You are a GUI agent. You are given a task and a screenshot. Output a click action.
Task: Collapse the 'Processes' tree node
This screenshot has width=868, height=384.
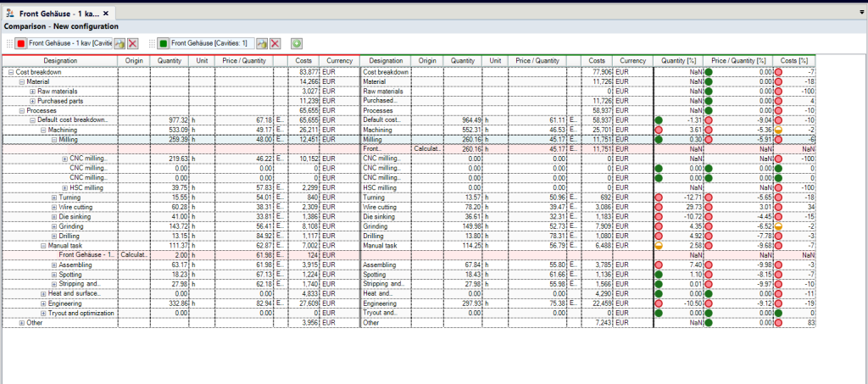[22, 111]
